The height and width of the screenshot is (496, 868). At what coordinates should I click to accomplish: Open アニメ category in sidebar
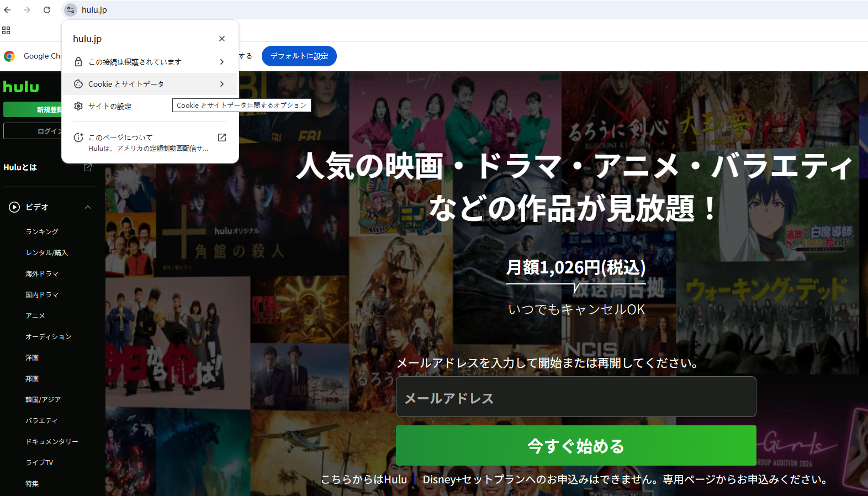[35, 315]
